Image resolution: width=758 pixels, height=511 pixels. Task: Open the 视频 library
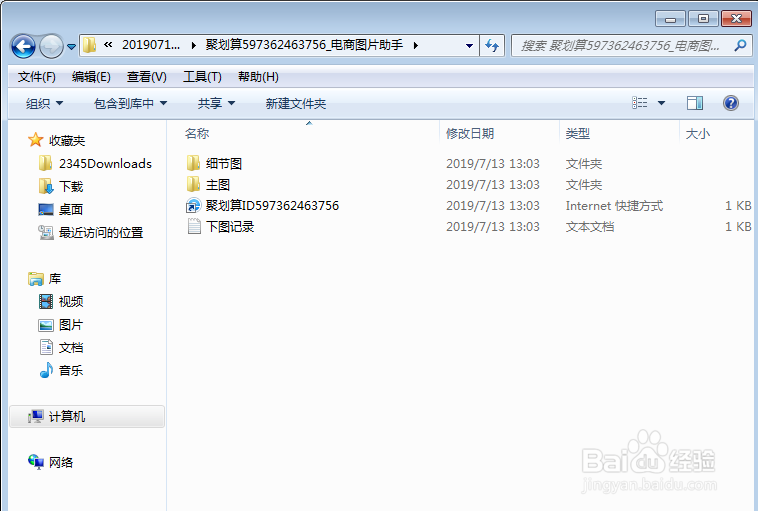71,302
